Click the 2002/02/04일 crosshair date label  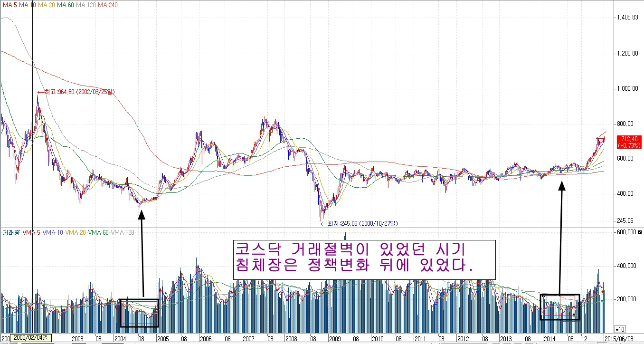point(31,337)
